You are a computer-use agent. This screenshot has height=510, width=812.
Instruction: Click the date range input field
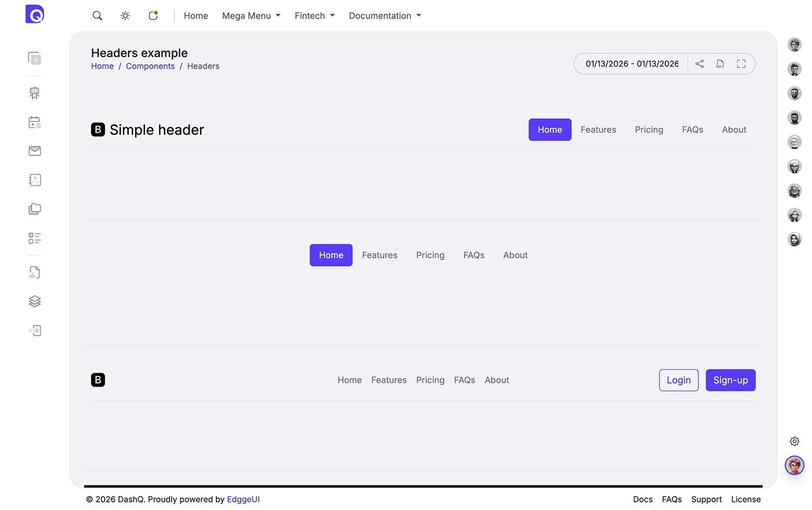tap(632, 64)
